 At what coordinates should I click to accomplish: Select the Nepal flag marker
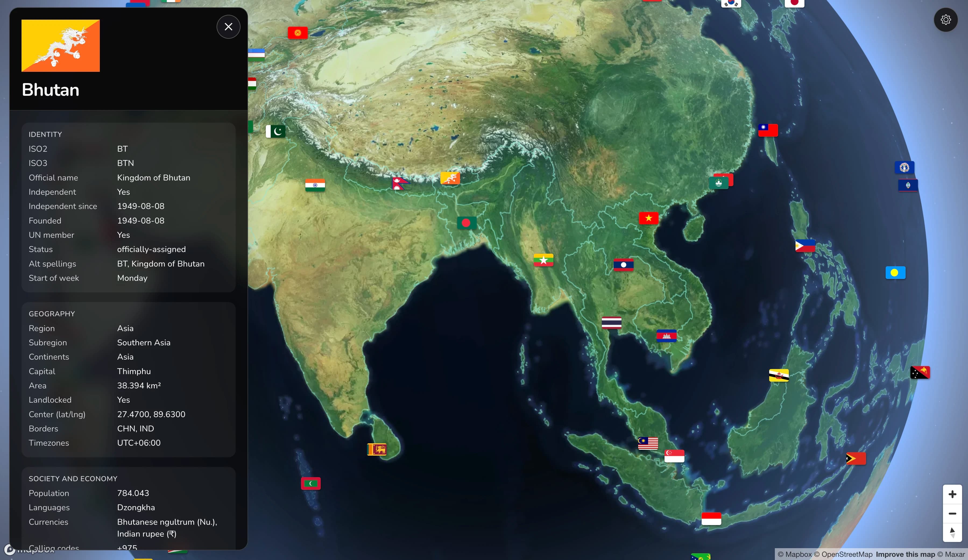coord(400,184)
